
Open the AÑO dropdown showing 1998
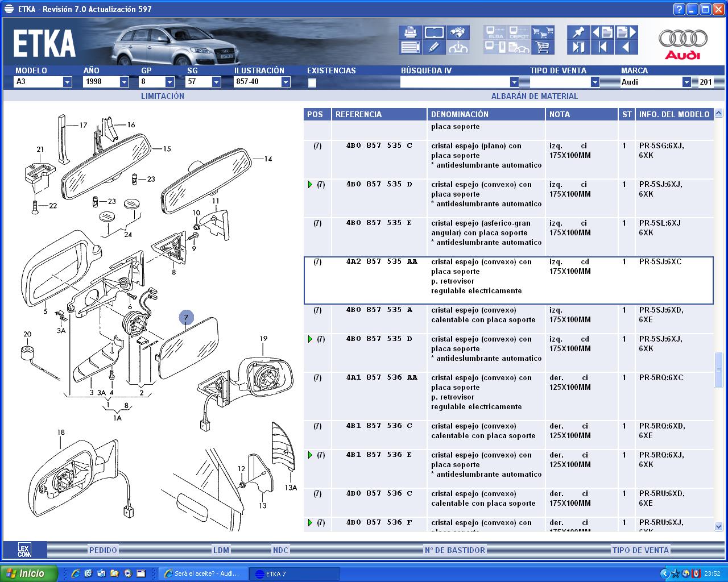[124, 82]
